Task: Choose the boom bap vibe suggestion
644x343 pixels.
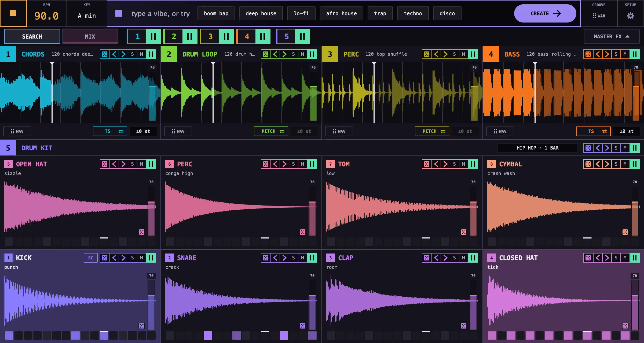Action: point(216,13)
